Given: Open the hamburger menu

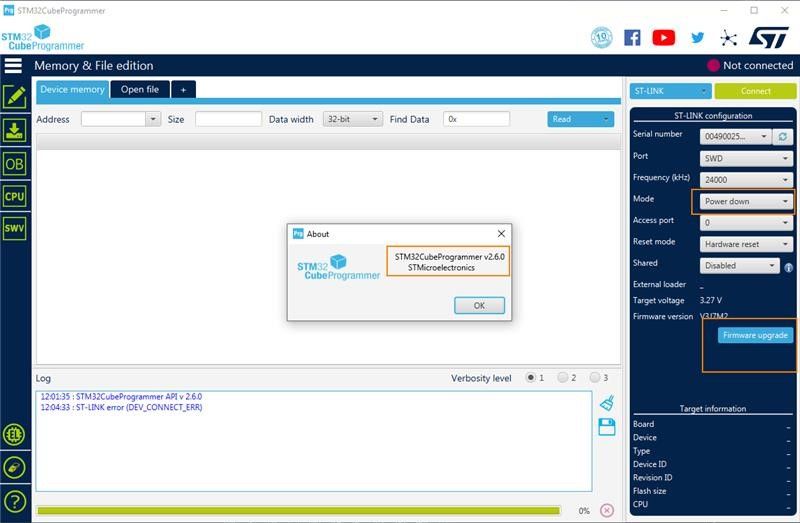Looking at the screenshot, I should (x=13, y=66).
